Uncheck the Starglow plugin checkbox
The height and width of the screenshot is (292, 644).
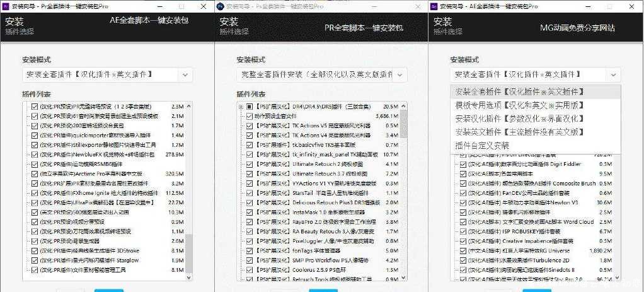pyautogui.click(x=35, y=260)
